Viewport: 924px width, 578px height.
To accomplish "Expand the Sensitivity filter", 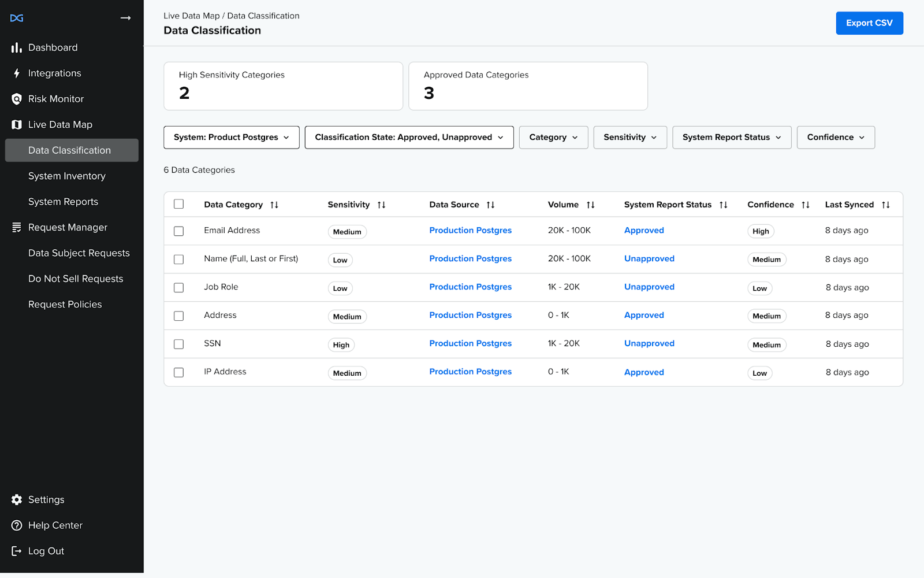I will pos(629,137).
